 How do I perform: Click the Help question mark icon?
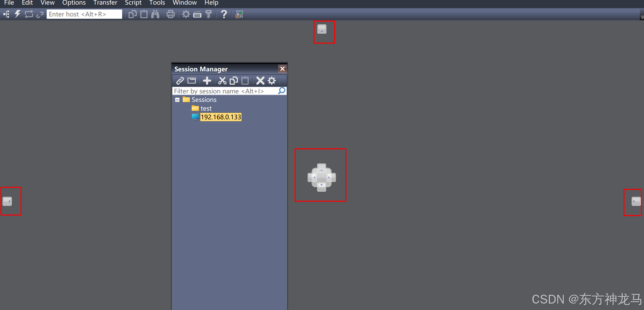point(224,14)
